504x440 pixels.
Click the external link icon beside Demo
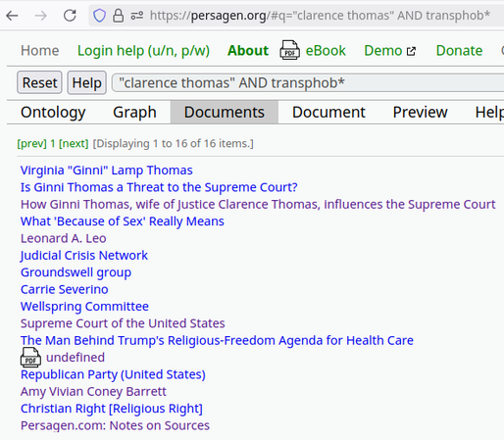tap(411, 51)
